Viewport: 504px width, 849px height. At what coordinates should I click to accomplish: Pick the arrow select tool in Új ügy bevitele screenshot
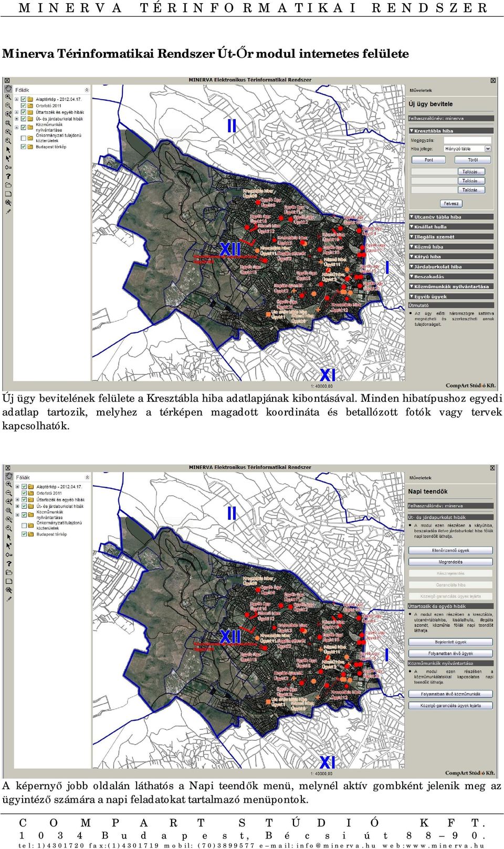pos(8,150)
